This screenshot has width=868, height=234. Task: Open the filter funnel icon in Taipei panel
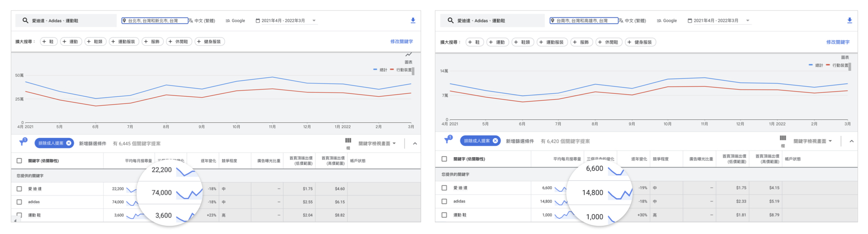coord(23,142)
